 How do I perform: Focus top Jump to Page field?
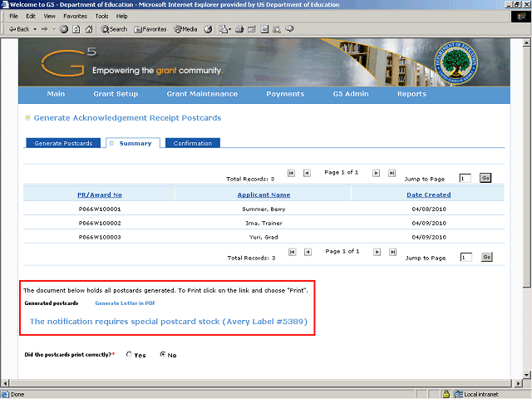[465, 178]
